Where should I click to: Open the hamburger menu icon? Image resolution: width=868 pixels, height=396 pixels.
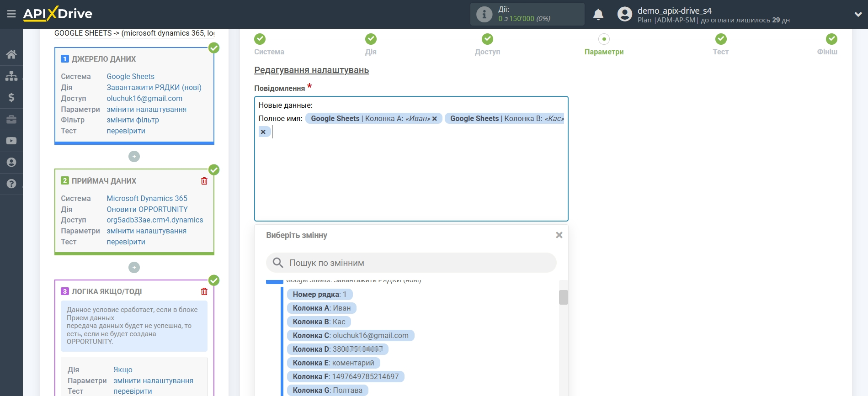click(x=11, y=14)
